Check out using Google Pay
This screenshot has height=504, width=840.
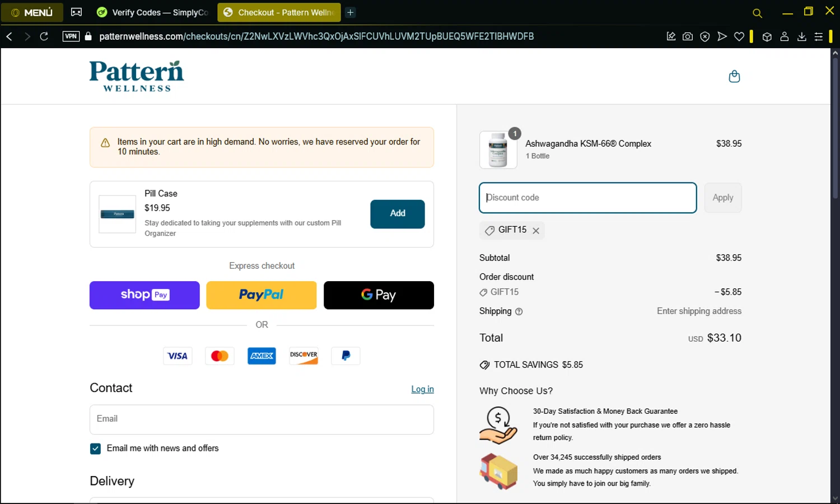[x=379, y=295]
